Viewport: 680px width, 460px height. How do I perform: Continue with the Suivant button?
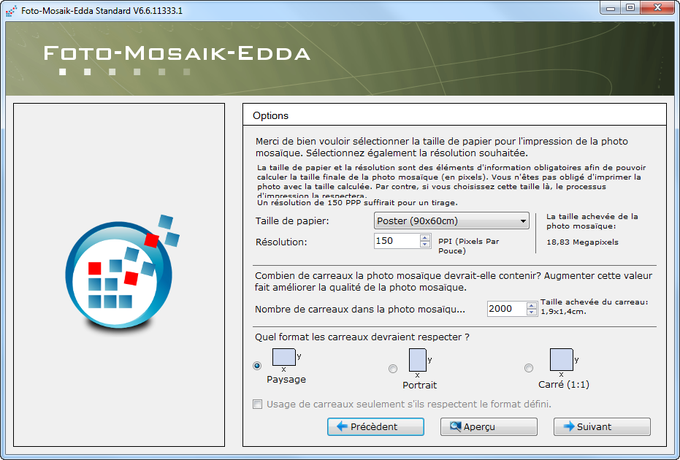pos(602,427)
